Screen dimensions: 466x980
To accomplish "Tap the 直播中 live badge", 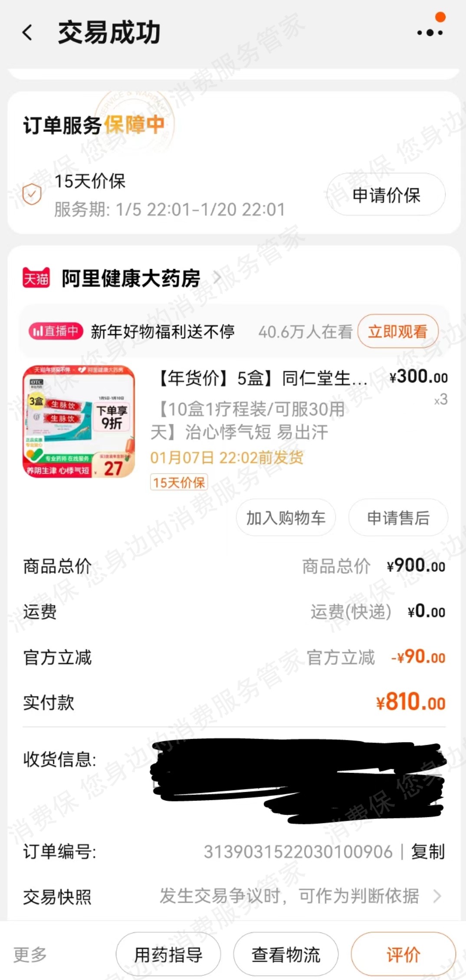I will (56, 331).
